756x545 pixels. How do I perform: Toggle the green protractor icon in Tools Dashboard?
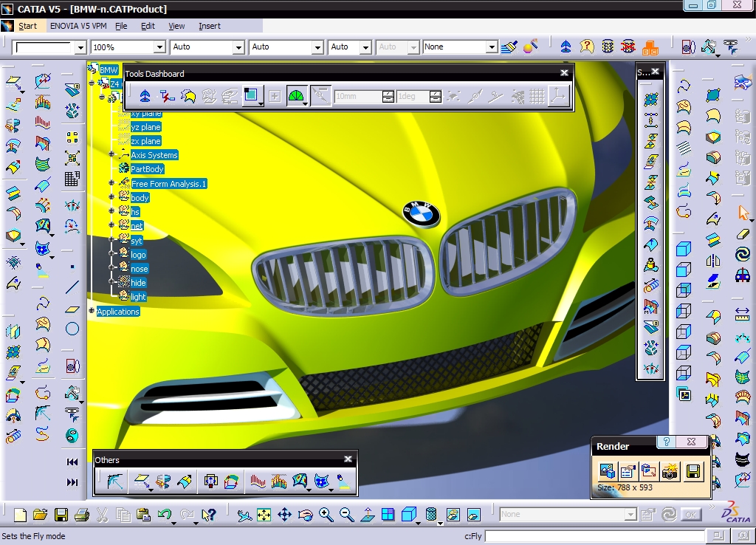[x=297, y=96]
